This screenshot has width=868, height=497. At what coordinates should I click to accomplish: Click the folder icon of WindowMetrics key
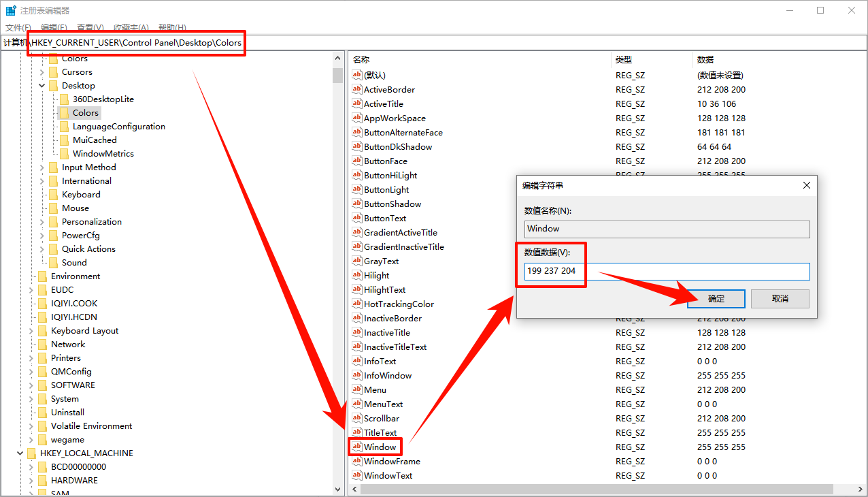(x=64, y=153)
